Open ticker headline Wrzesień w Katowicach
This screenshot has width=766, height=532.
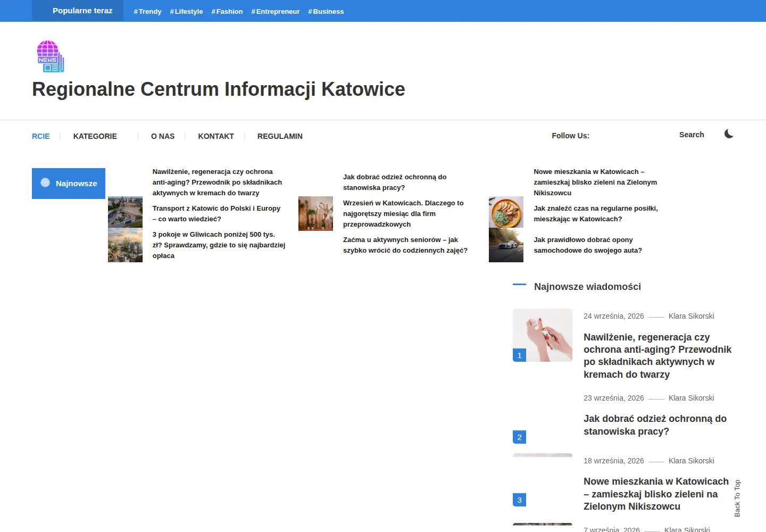[x=403, y=214]
